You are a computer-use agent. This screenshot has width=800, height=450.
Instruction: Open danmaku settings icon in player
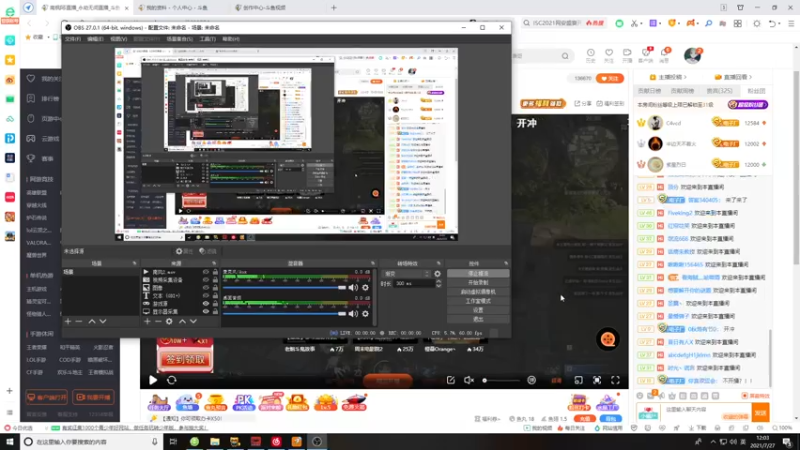point(532,380)
